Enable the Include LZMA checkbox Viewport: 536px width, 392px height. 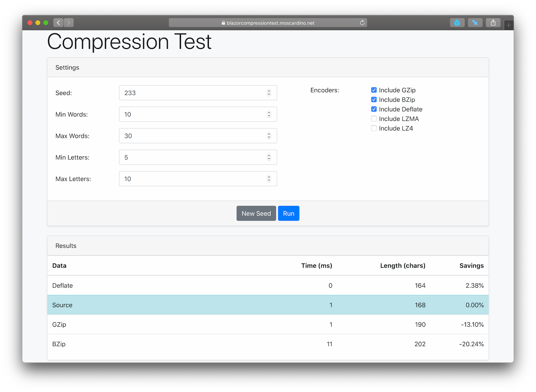click(x=374, y=119)
